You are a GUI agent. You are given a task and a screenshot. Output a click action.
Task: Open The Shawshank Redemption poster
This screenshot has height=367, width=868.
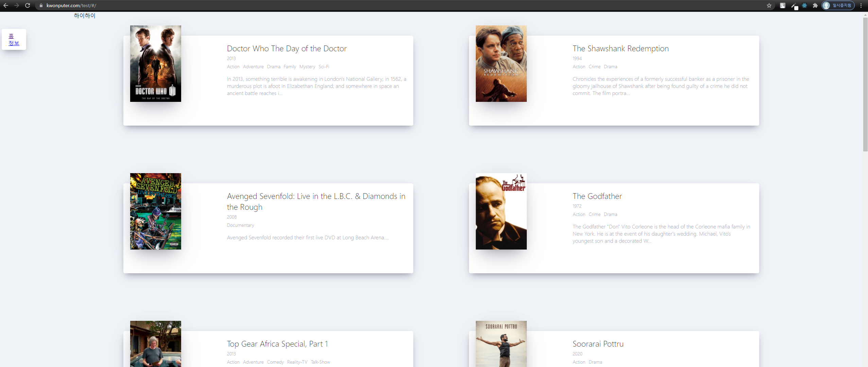click(501, 63)
